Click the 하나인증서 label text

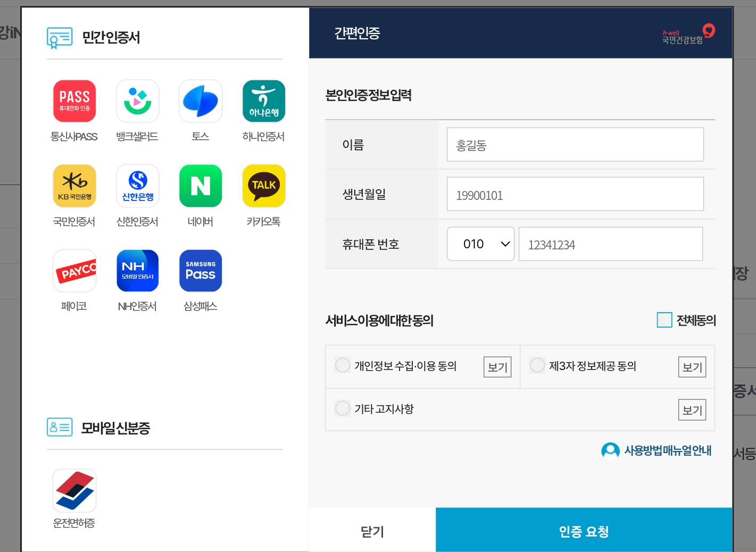263,137
